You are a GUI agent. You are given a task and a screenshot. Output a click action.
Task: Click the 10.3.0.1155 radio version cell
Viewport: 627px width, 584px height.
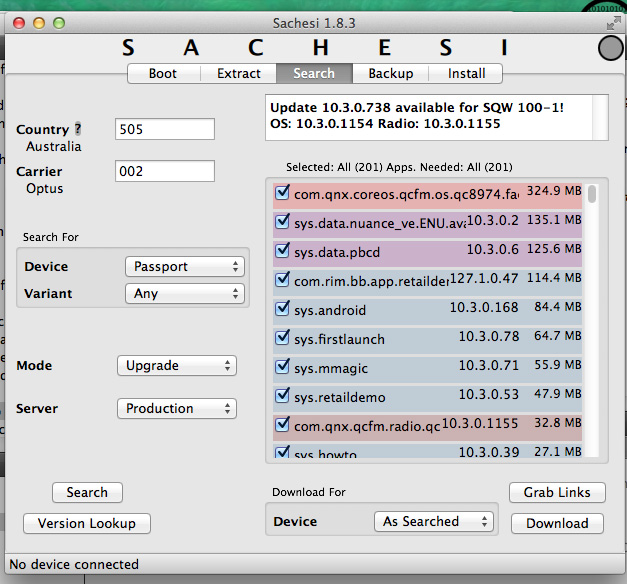(x=480, y=423)
